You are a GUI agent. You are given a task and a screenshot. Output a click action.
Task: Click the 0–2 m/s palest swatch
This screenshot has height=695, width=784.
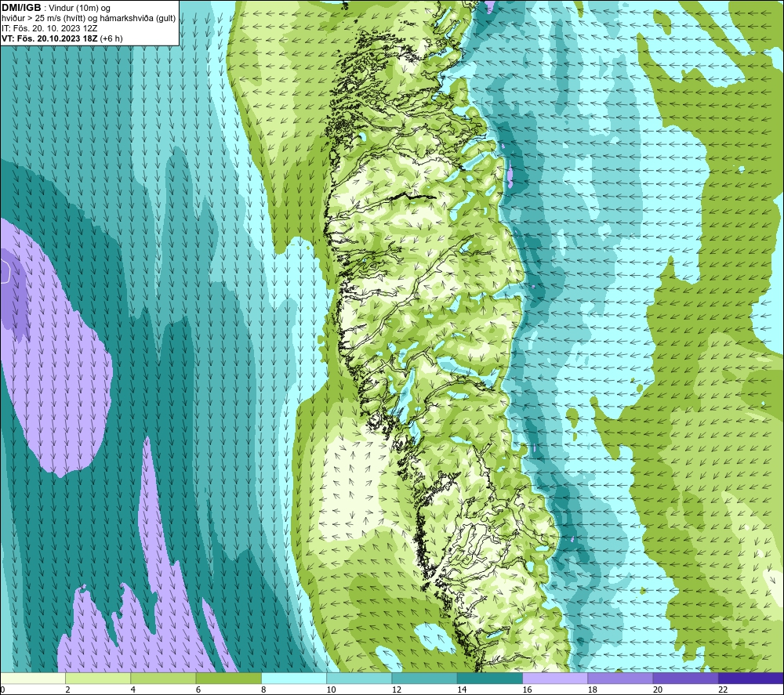pos(32,678)
